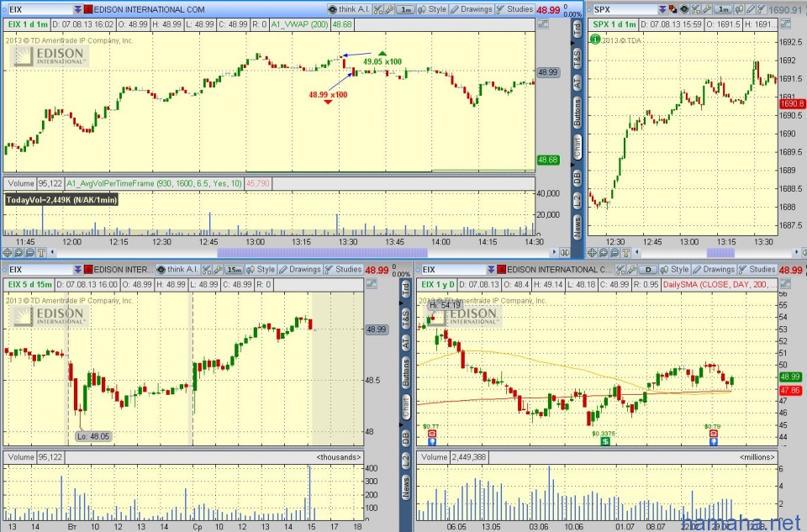The image size is (807, 532).
Task: Toggle the DB gadget in the lower sidebar
Action: [x=405, y=438]
